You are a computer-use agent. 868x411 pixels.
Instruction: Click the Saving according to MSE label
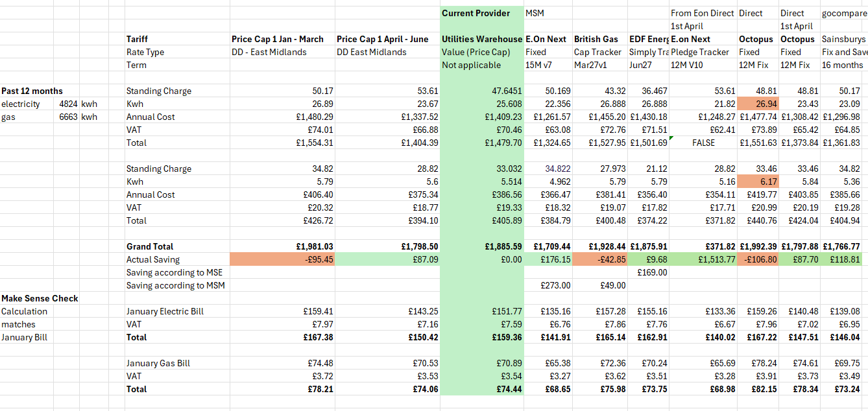point(175,272)
